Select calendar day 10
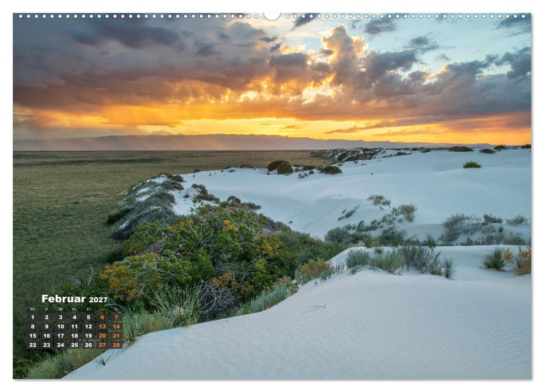 point(61,326)
